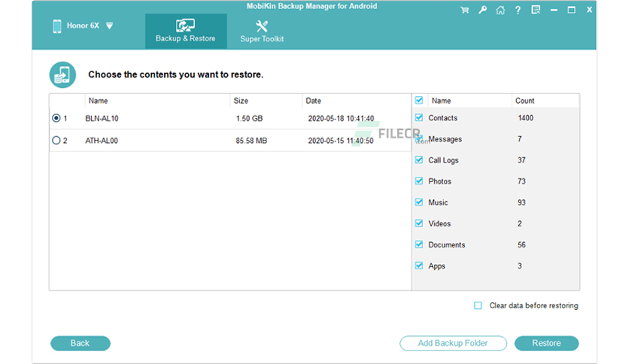Toggle the select-all checkbox in header
The image size is (629, 364).
(x=419, y=100)
